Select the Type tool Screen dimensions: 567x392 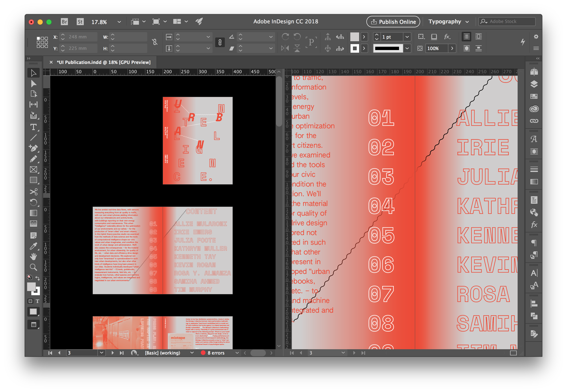(34, 127)
